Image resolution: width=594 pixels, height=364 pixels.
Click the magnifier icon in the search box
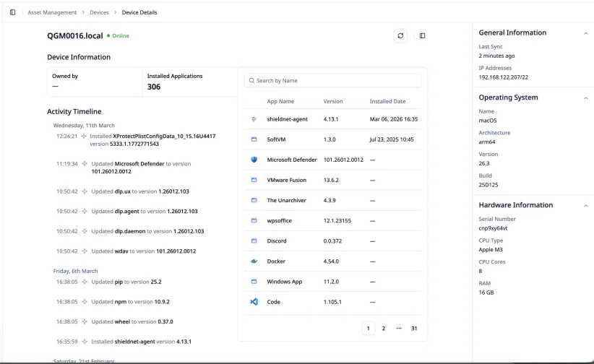(x=251, y=81)
